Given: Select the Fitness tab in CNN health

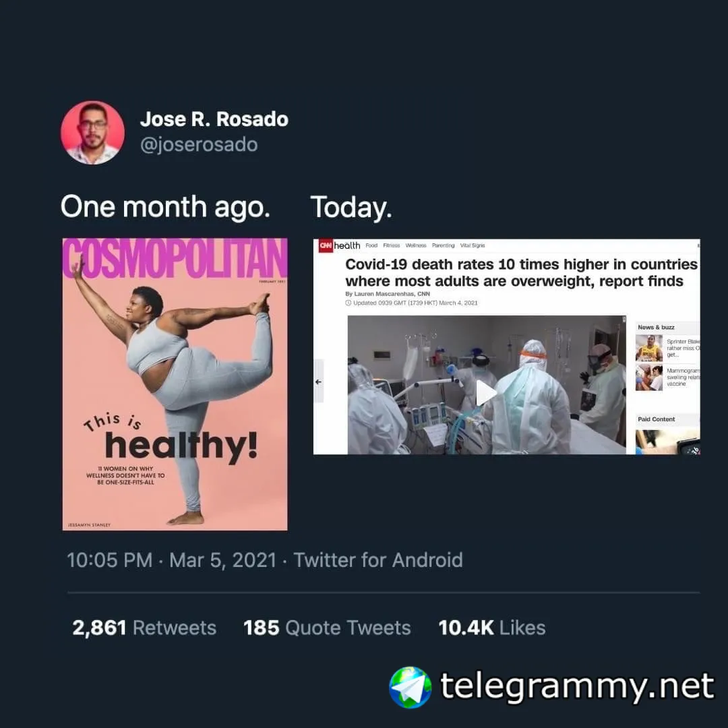Looking at the screenshot, I should [392, 245].
